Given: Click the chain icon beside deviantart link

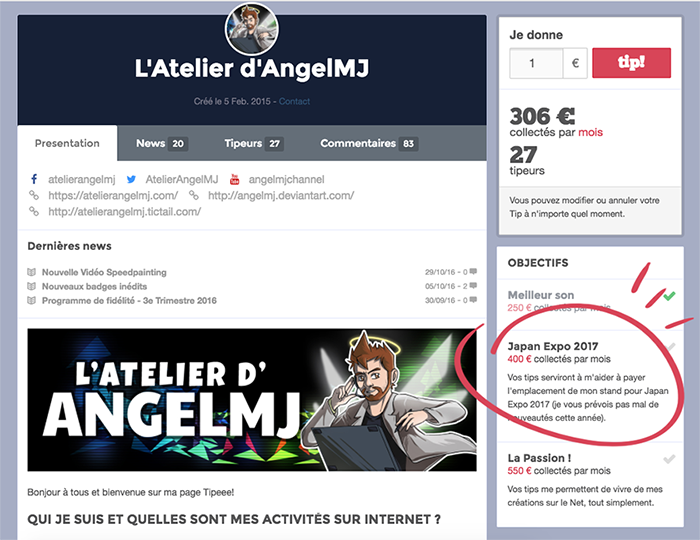Looking at the screenshot, I should pyautogui.click(x=194, y=195).
